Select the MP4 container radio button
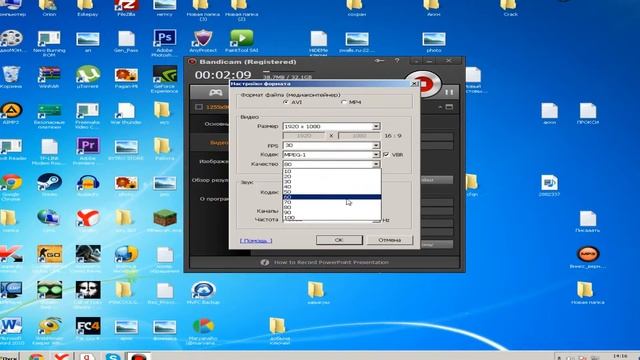The width and height of the screenshot is (640, 360). click(x=344, y=102)
